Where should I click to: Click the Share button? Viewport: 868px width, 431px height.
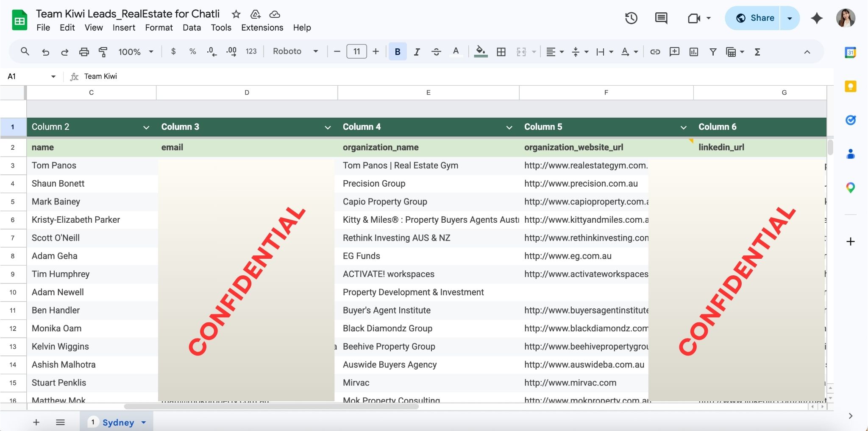point(753,18)
